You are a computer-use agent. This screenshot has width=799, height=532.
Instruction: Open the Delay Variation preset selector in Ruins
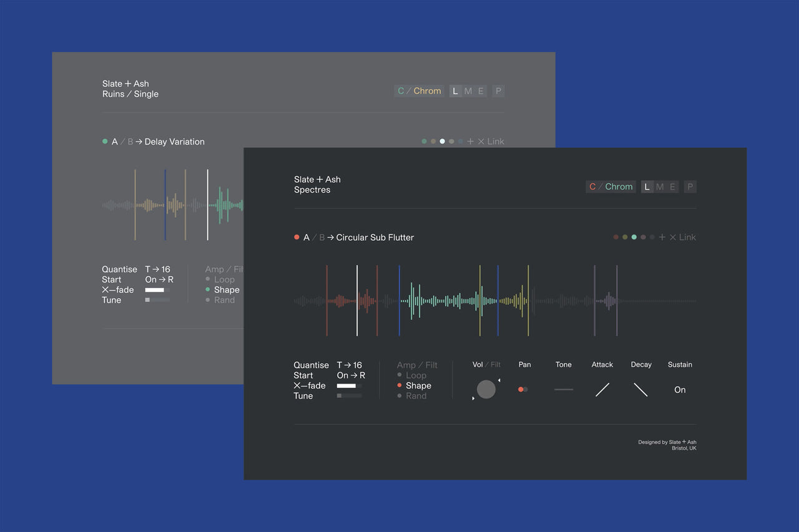click(x=175, y=142)
